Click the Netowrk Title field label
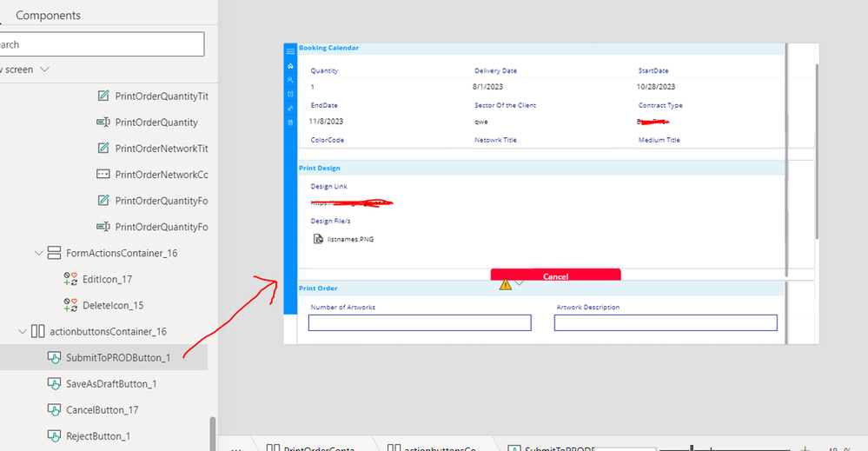 (x=495, y=140)
